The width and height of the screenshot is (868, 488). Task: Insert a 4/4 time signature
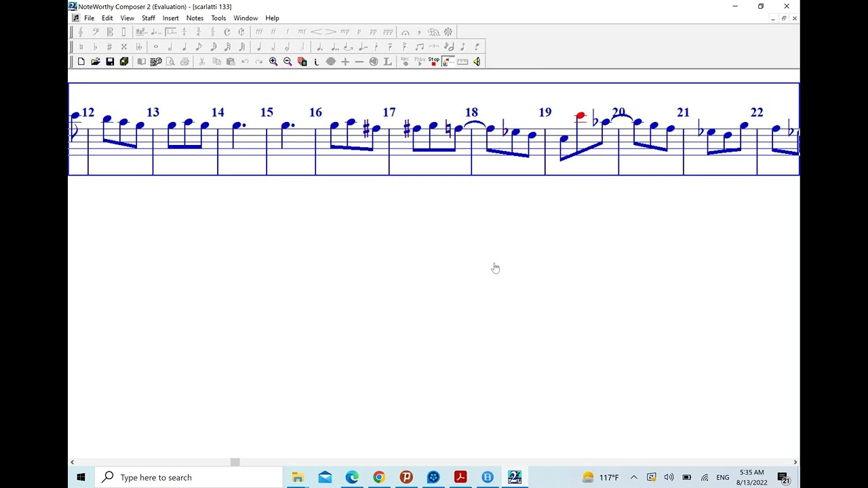pos(184,32)
